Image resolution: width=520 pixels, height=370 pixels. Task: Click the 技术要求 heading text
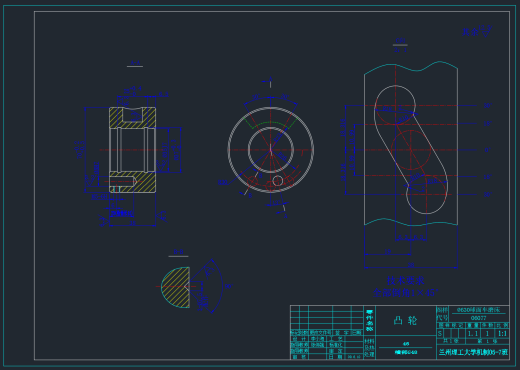coord(405,281)
